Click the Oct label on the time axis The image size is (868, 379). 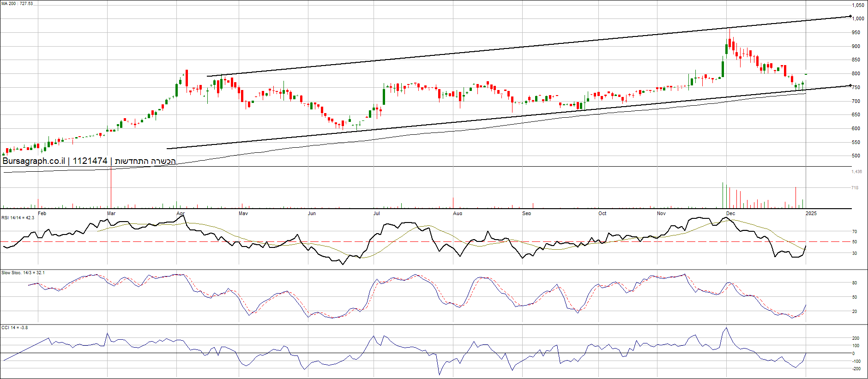603,213
